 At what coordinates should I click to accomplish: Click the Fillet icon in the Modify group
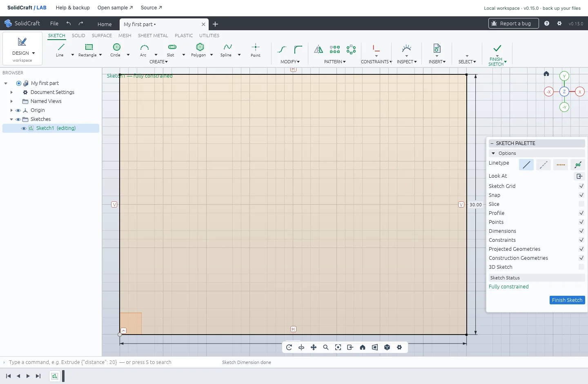click(x=298, y=49)
